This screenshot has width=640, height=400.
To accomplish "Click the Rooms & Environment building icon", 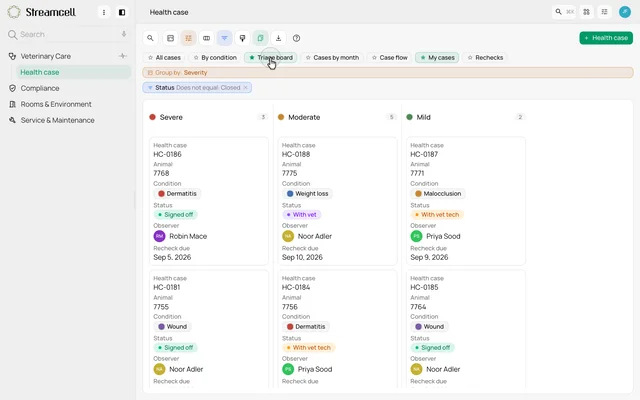I will tap(12, 104).
